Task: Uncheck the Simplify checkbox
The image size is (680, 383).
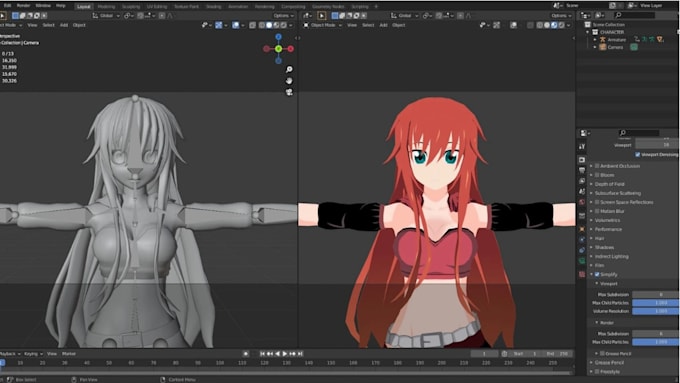Action: [x=597, y=275]
